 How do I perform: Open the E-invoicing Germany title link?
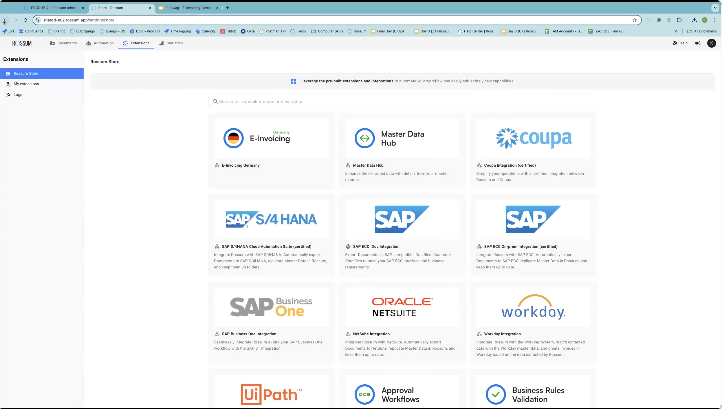coord(241,165)
